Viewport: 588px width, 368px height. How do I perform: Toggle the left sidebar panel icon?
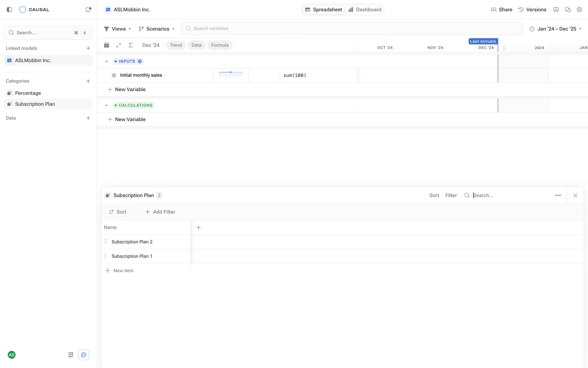[9, 10]
